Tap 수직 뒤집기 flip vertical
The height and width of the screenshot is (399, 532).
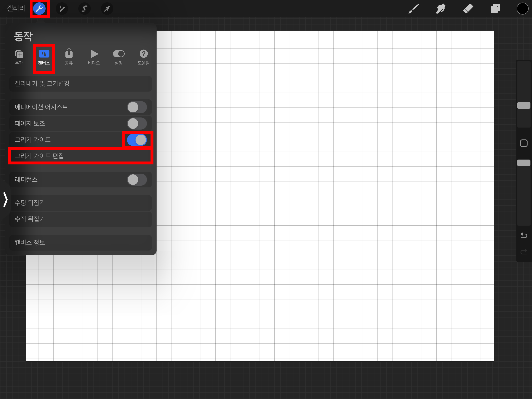[x=81, y=219]
